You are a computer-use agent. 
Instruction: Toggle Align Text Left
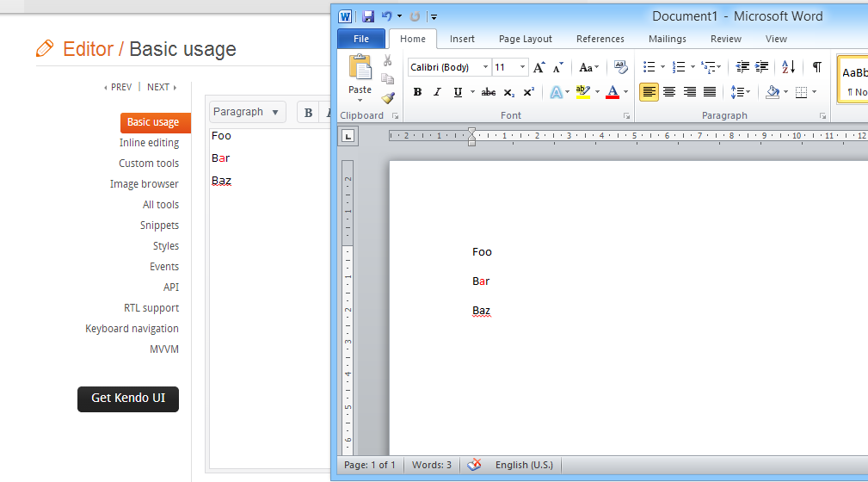point(649,92)
